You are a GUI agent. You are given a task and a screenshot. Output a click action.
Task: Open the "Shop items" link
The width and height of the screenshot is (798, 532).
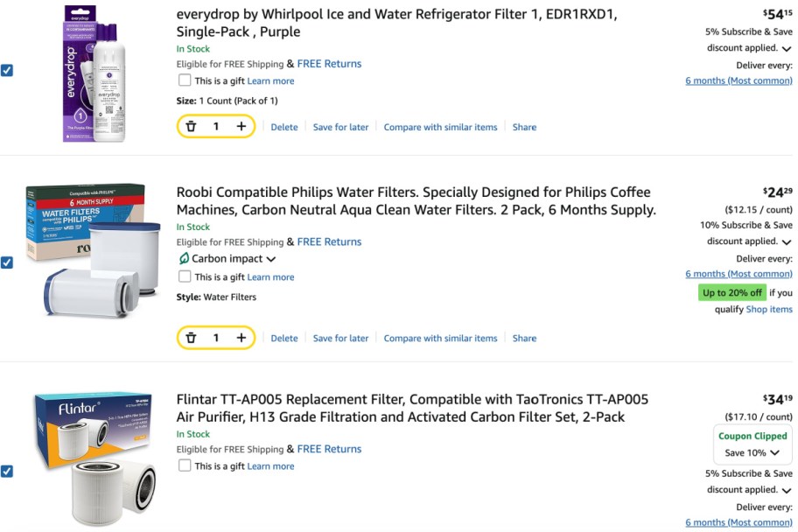point(768,309)
